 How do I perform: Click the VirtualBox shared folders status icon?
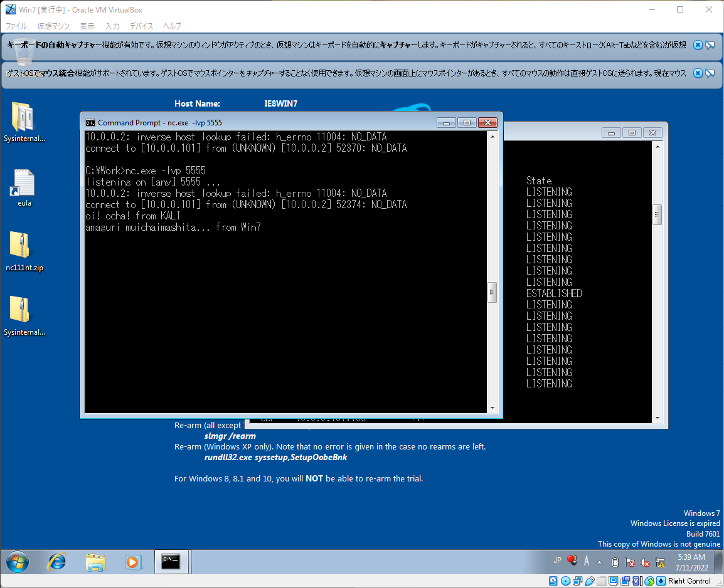[x=602, y=581]
